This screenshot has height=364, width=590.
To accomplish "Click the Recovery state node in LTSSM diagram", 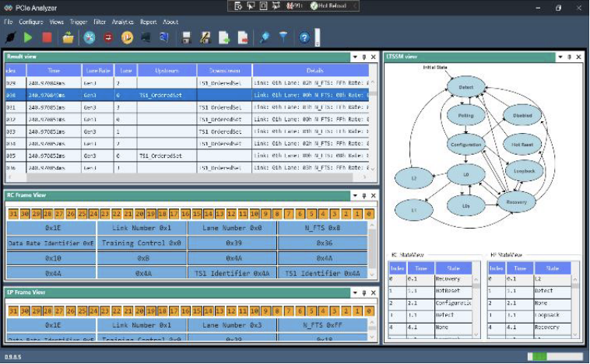I will (x=516, y=201).
